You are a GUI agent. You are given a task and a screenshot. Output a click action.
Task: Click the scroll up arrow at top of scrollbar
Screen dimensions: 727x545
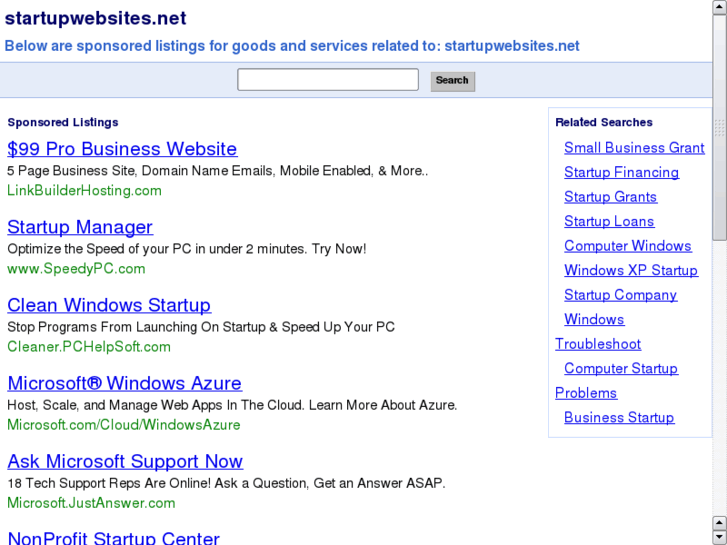click(719, 7)
